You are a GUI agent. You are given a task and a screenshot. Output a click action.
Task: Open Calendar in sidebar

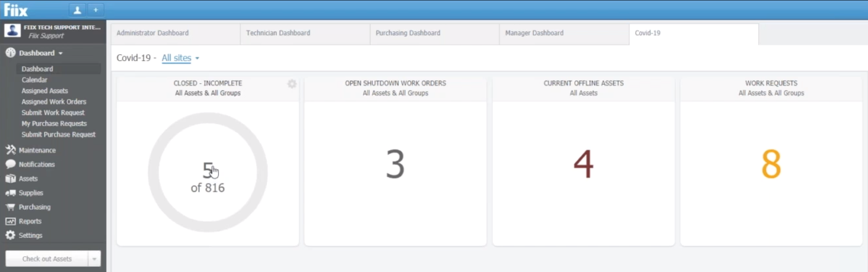coord(34,80)
